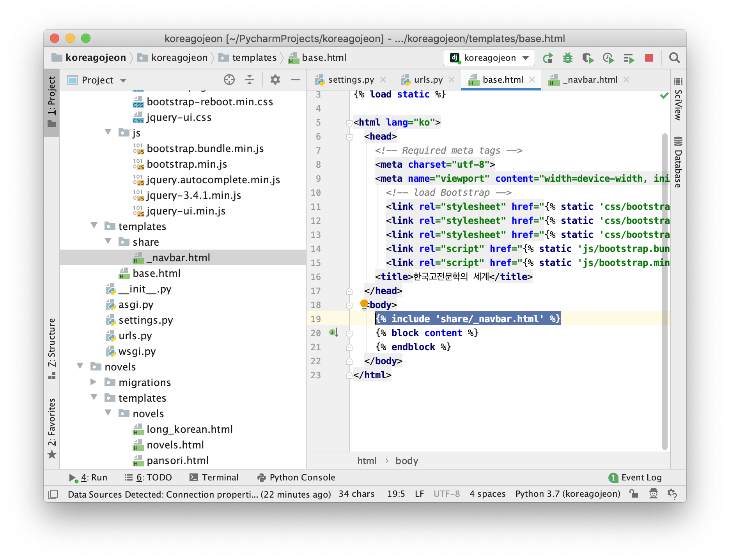Close the _navbar.html editor tab
Viewport: 730px width, 560px height.
pyautogui.click(x=626, y=80)
